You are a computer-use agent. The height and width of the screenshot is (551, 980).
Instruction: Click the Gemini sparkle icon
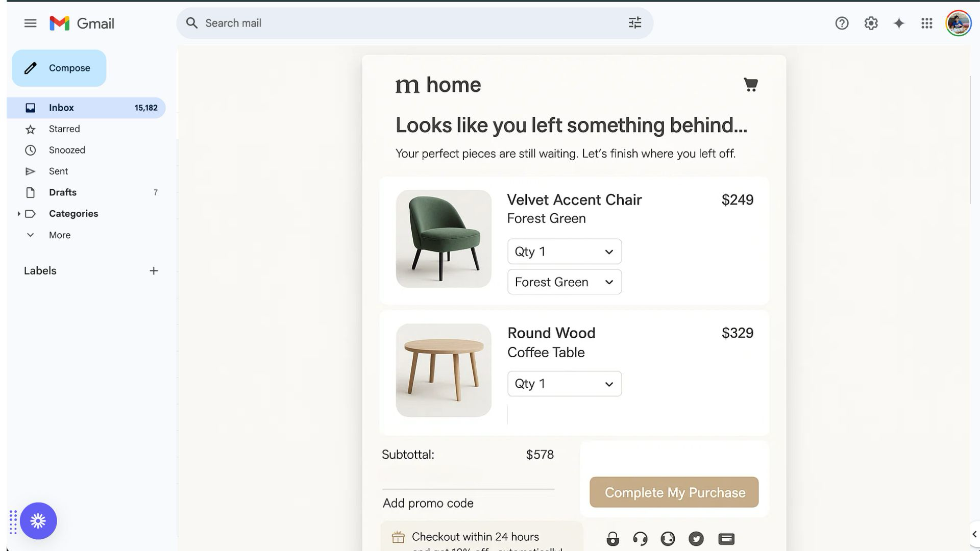[x=899, y=23]
